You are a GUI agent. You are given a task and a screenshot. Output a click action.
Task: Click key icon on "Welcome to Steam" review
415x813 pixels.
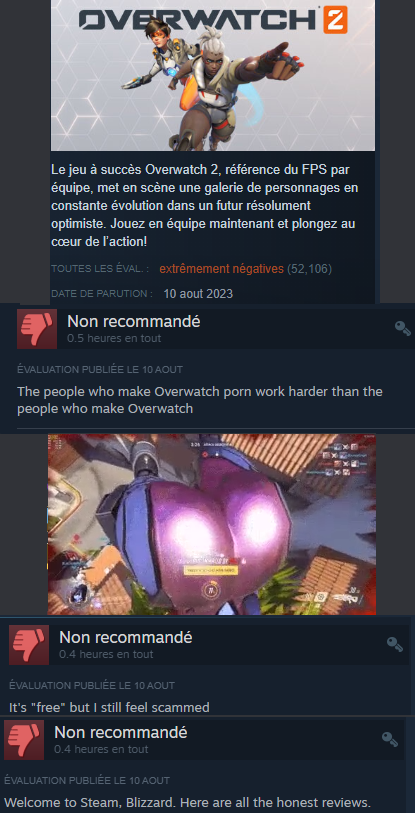(x=390, y=739)
